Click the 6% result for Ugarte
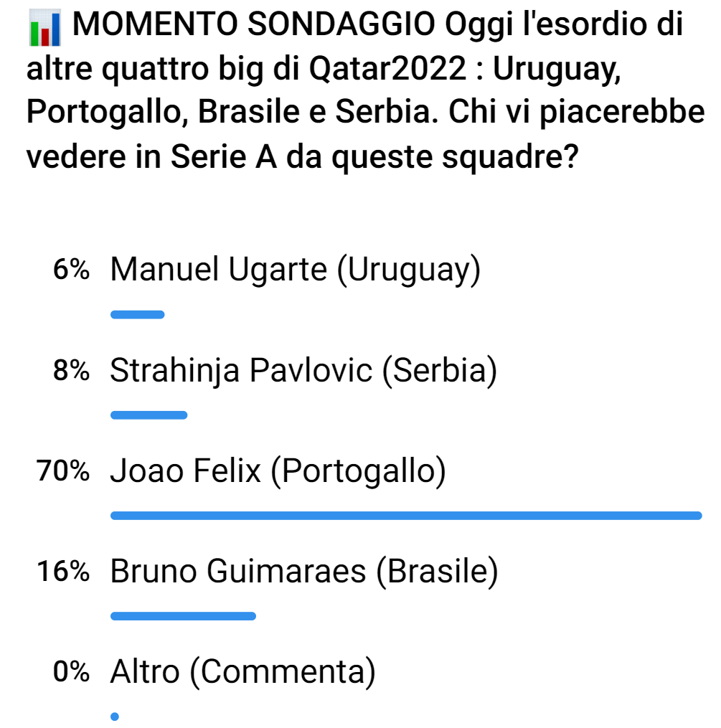 [71, 270]
